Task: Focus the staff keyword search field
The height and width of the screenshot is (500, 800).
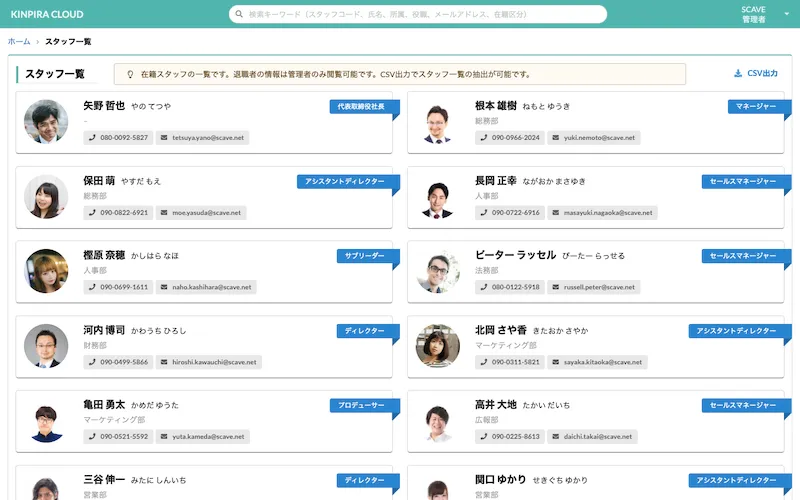Action: point(420,14)
